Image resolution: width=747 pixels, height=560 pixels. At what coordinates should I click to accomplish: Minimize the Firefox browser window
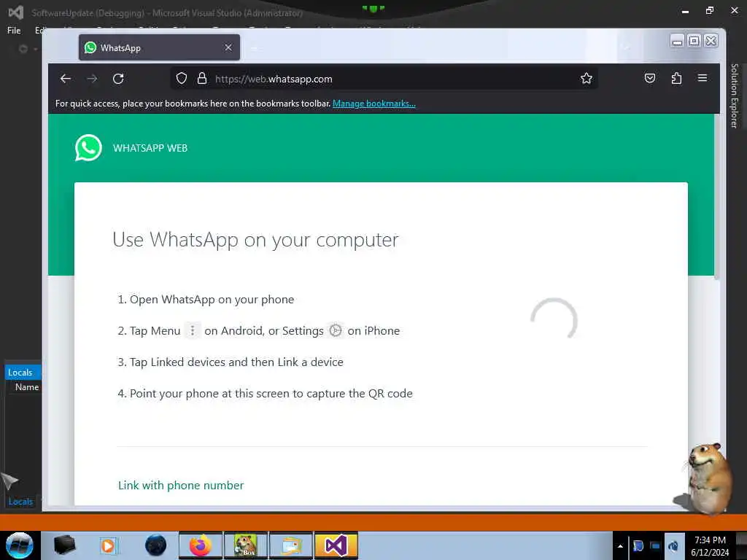(x=677, y=42)
